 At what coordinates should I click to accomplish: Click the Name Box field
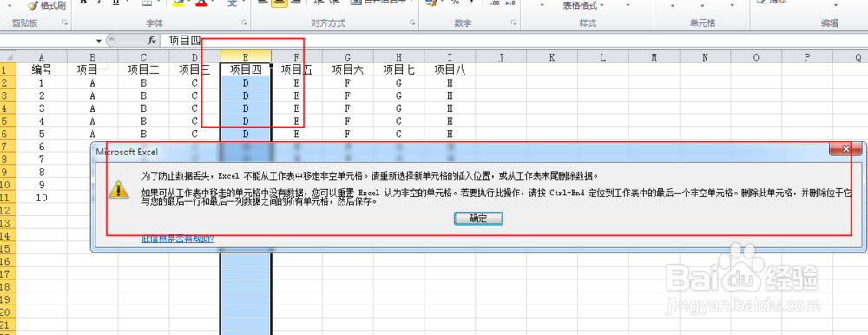pyautogui.click(x=47, y=41)
